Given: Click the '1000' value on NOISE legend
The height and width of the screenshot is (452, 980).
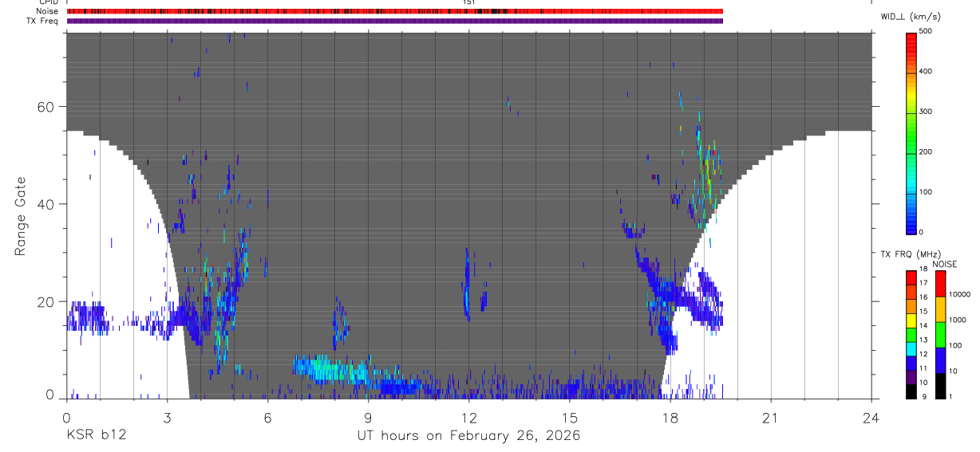Looking at the screenshot, I should (x=958, y=320).
